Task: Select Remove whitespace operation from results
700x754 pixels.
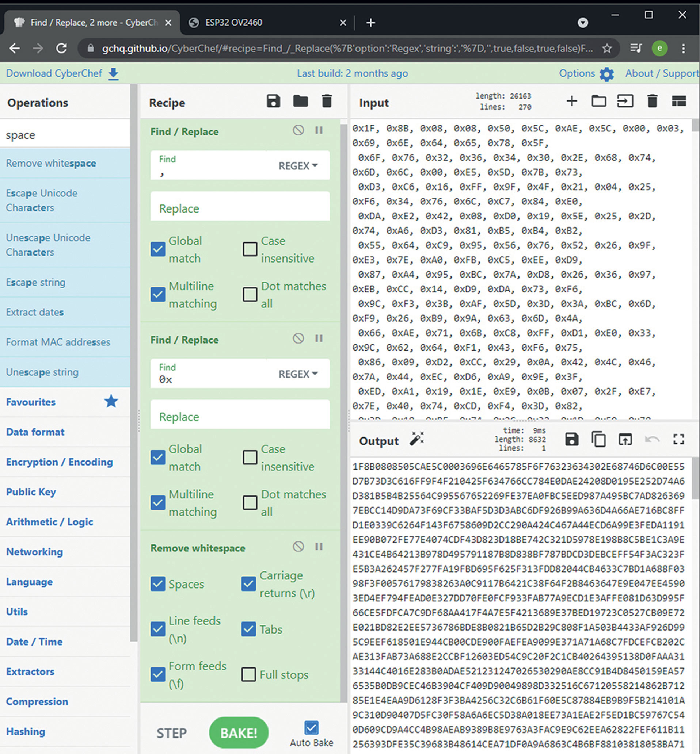Action: (x=65, y=163)
